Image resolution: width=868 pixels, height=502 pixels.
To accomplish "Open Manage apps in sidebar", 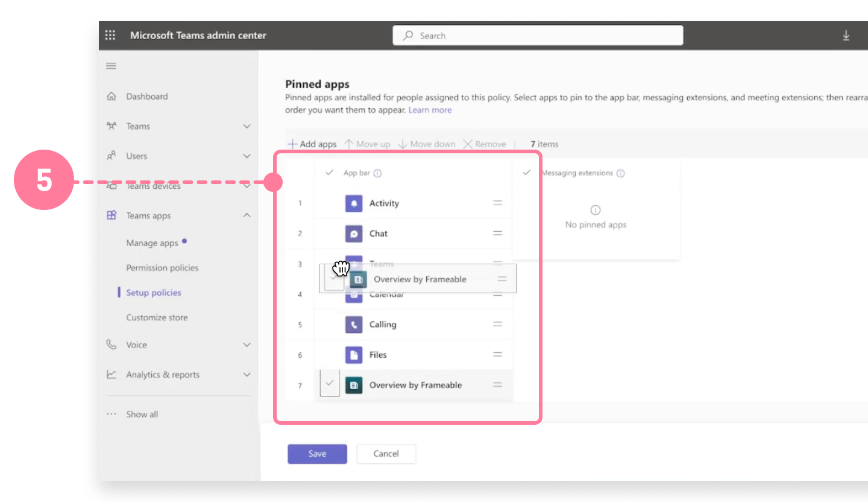I will click(x=152, y=243).
